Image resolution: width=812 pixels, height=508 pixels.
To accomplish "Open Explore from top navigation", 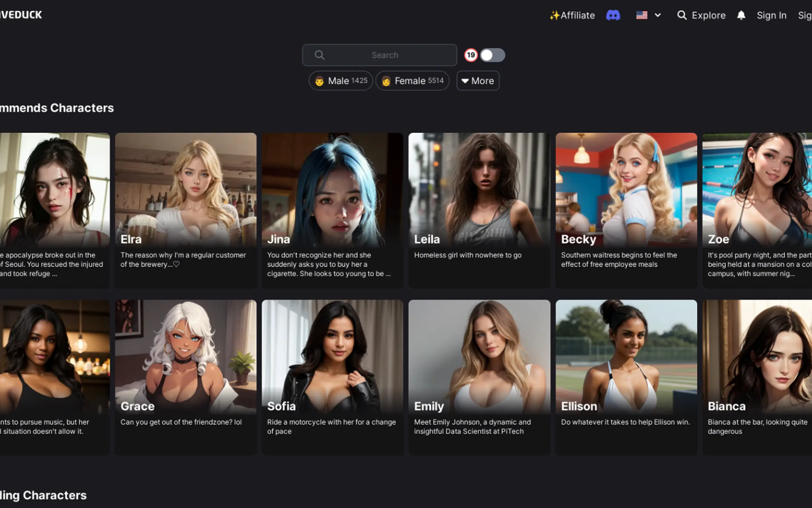I will tap(708, 15).
